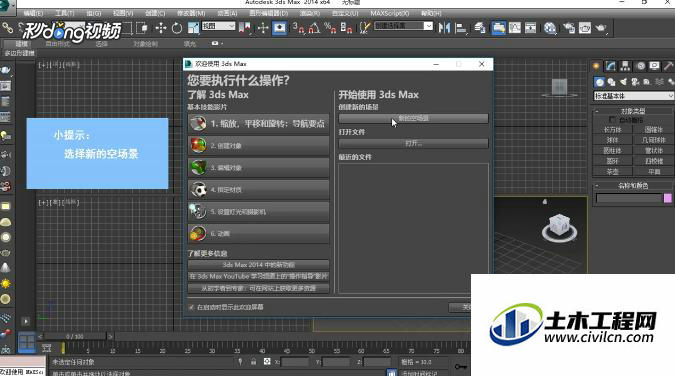
Task: Open the 标准基本体 primitives dropdown
Action: click(x=634, y=96)
